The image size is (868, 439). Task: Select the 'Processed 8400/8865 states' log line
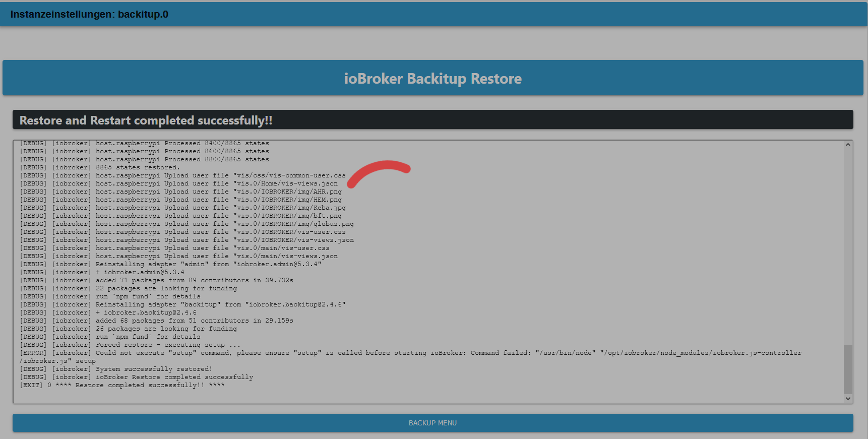(145, 143)
